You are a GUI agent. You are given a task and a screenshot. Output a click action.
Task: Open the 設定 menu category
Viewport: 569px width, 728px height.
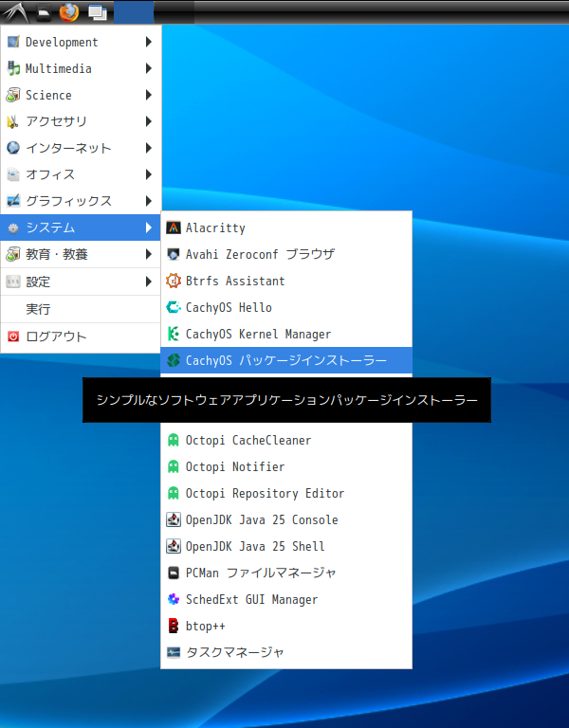point(81,282)
